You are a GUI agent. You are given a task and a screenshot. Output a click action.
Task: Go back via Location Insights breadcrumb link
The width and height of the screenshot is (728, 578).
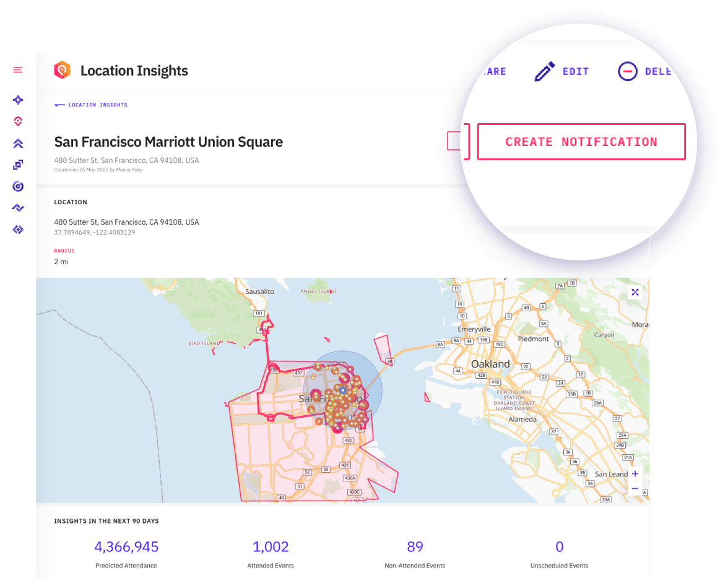pos(91,105)
